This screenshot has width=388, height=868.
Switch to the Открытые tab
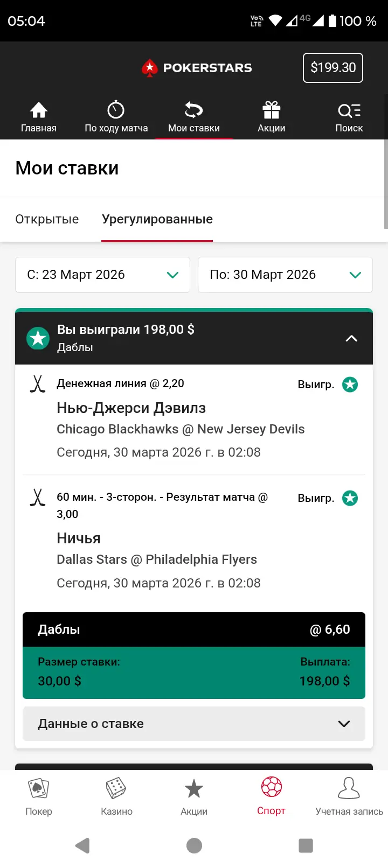pos(47,219)
